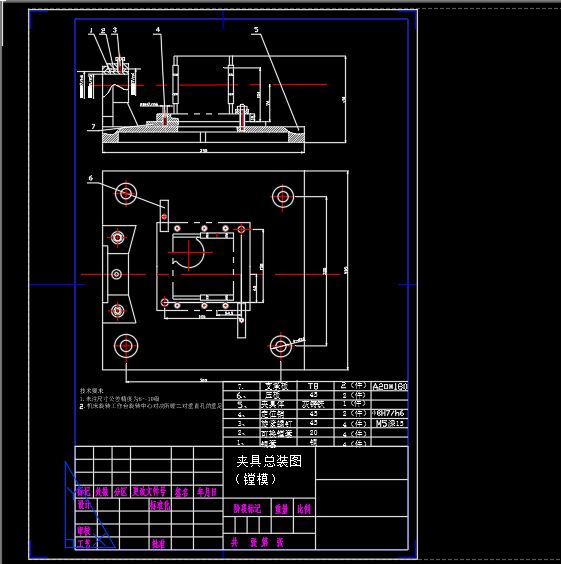Screen dimensions: 561x564
Task: Click the drawing title "夹具总装图"
Action: point(269,461)
